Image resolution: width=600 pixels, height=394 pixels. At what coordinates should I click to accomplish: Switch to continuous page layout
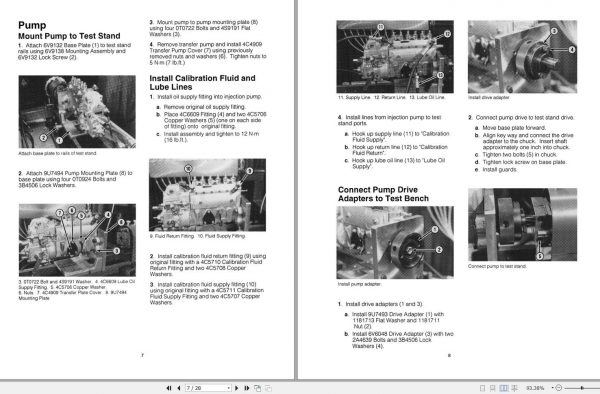pyautogui.click(x=493, y=388)
